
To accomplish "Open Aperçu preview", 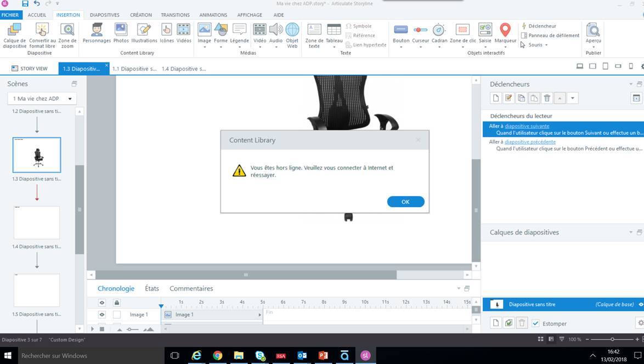I will [593, 33].
